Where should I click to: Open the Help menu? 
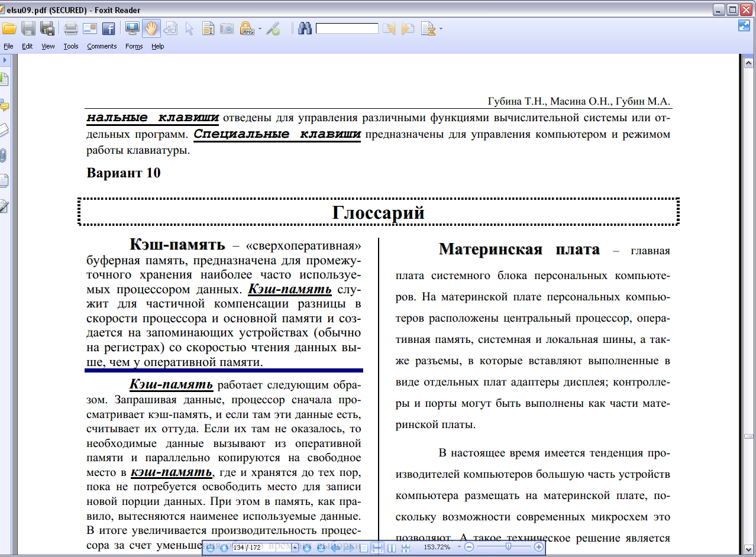tap(157, 46)
